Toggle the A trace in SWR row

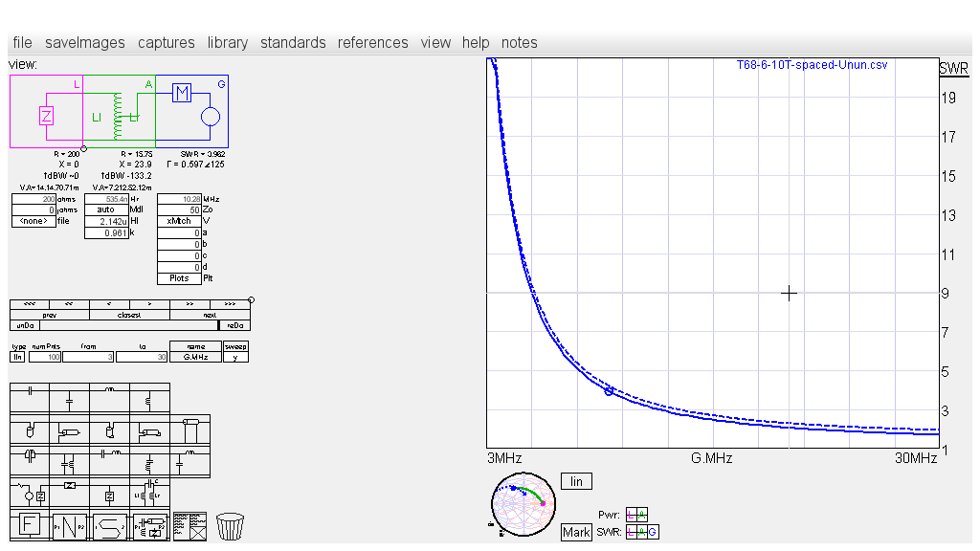642,532
